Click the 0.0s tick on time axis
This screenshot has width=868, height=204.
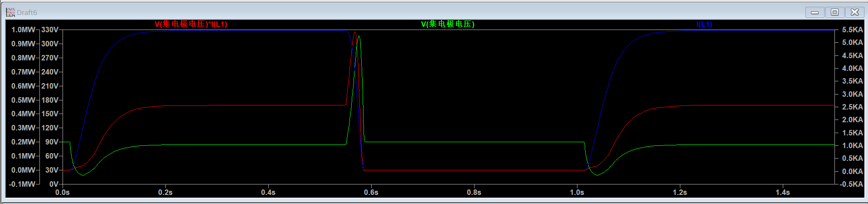[x=63, y=193]
